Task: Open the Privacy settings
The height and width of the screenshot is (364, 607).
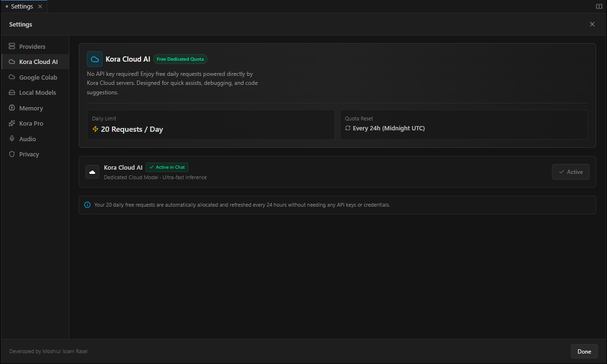Action: [x=35, y=154]
